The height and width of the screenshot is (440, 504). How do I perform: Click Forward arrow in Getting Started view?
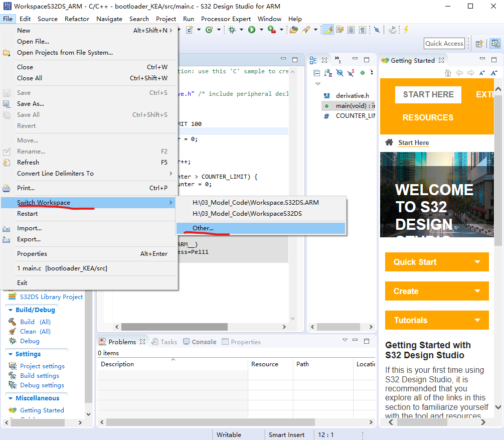coord(471,73)
